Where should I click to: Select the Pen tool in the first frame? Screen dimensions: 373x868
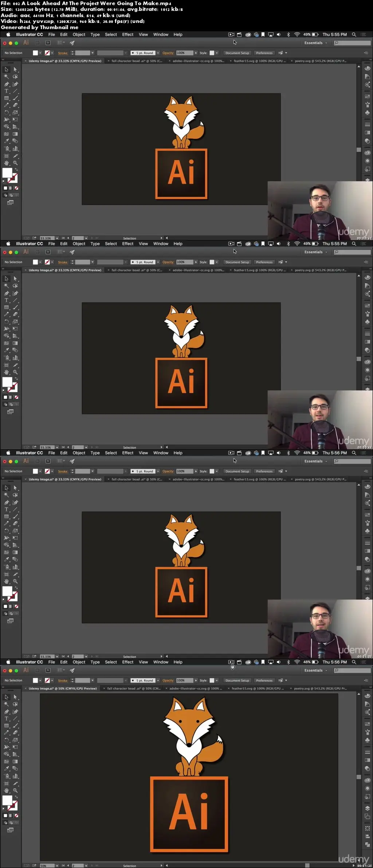click(7, 84)
